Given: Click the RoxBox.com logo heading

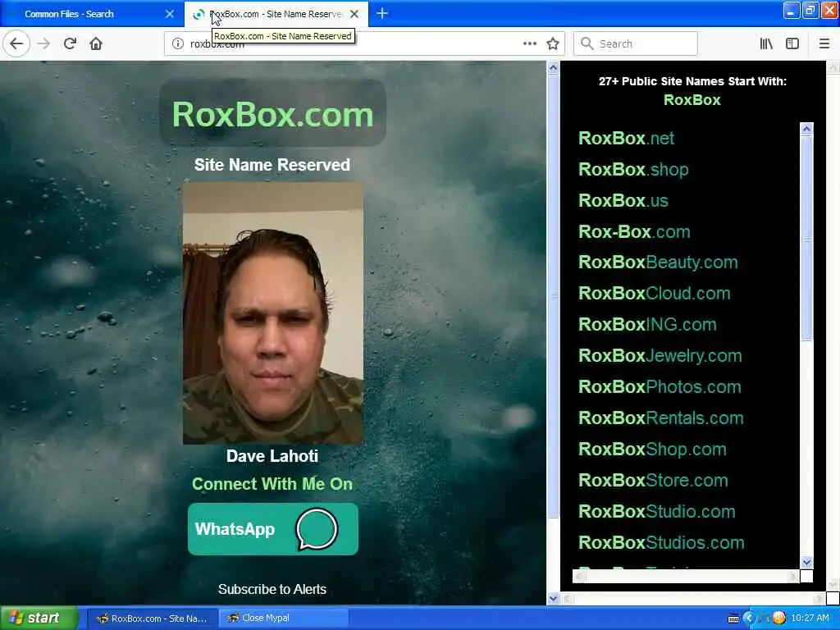Looking at the screenshot, I should 272,113.
